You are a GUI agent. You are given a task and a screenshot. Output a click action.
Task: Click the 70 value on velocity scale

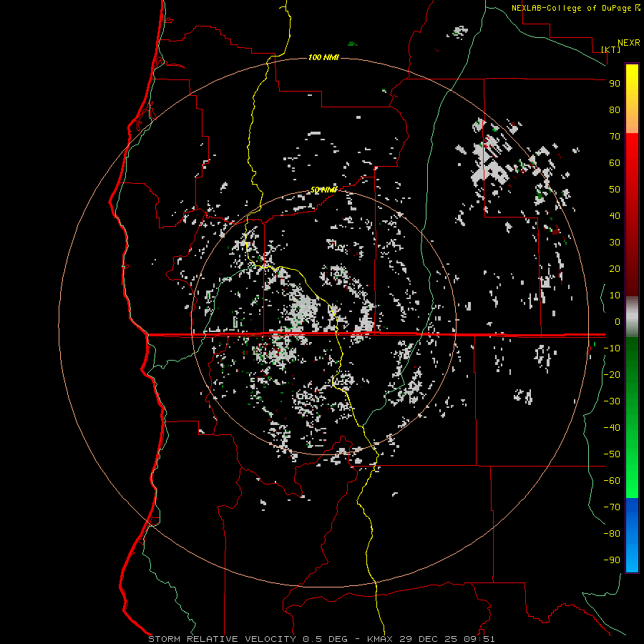coord(615,137)
